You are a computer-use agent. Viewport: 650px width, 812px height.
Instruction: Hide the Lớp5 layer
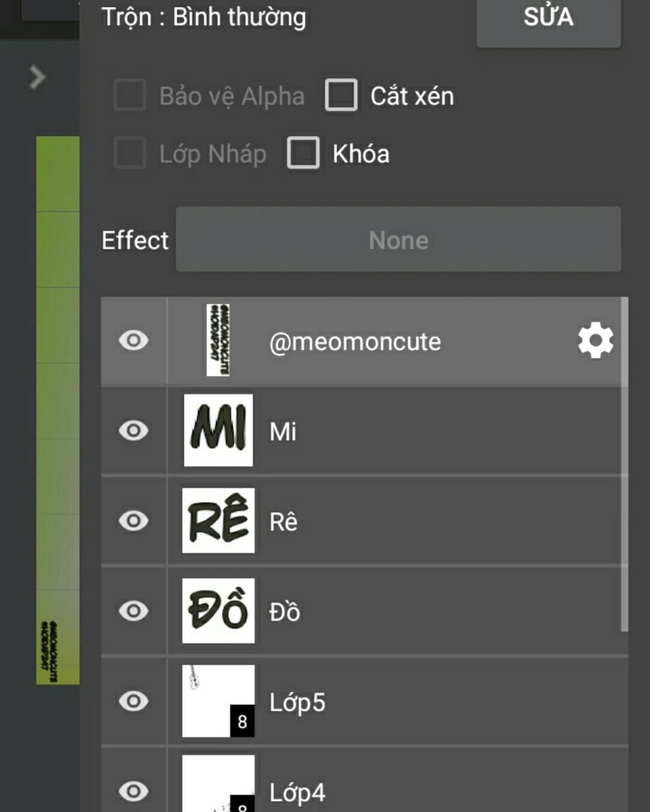click(x=133, y=701)
